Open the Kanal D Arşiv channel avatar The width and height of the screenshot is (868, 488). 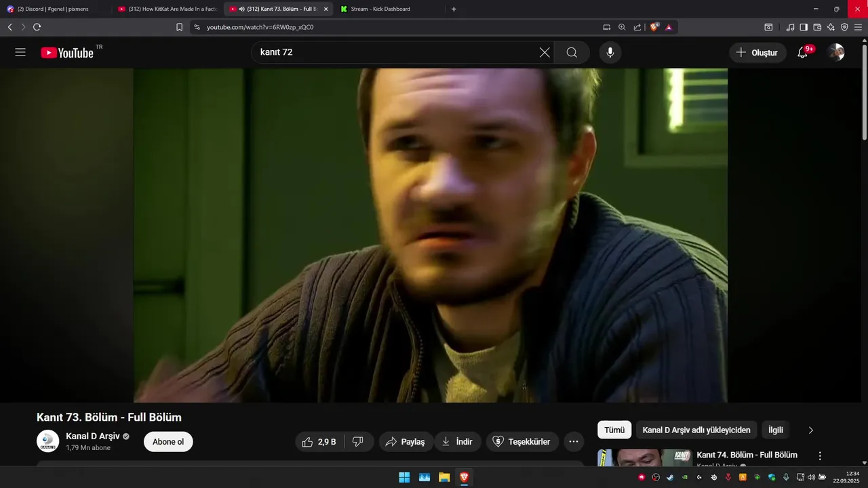[x=47, y=441]
